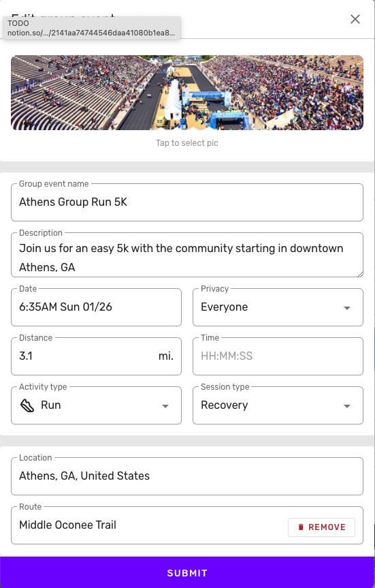The image size is (375, 588).
Task: Select the Everyone privacy value
Action: click(224, 307)
